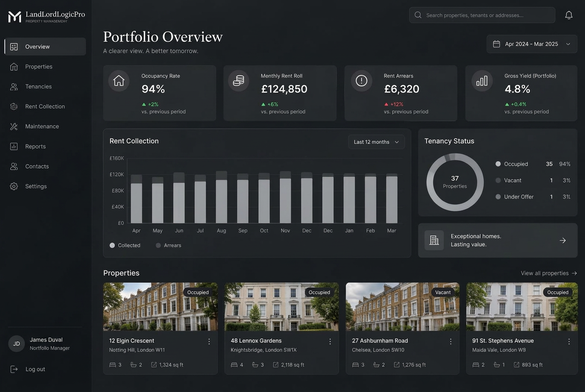Open Rent Collection in sidebar
Viewport: 585px width, 392px height.
click(45, 106)
